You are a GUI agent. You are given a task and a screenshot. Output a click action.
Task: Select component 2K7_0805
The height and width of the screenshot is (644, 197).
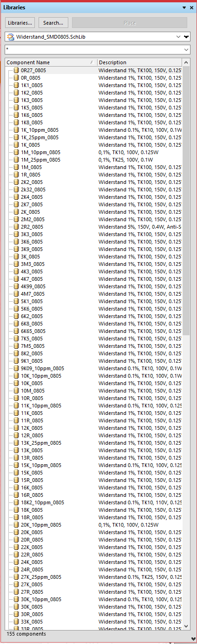pyautogui.click(x=32, y=204)
